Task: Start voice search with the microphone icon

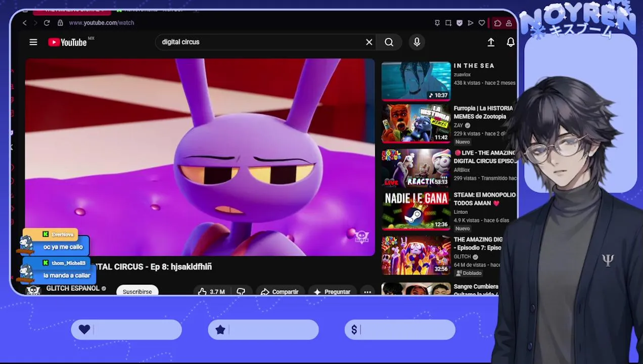Action: point(417,42)
